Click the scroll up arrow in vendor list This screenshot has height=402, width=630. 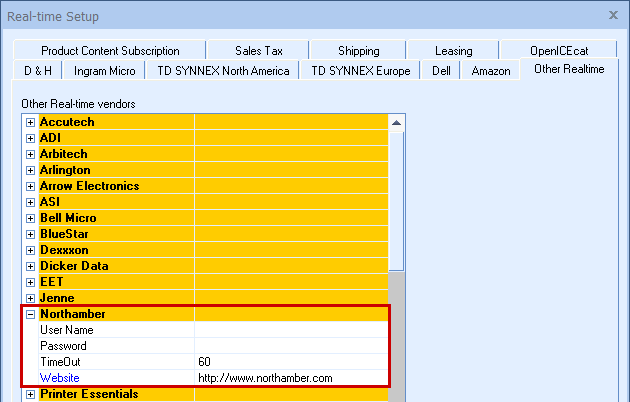coord(397,123)
